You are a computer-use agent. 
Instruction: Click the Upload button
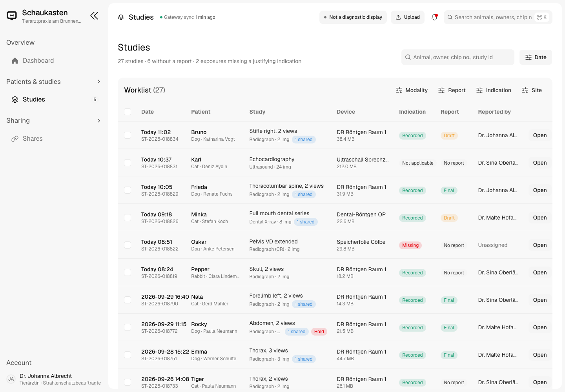[408, 17]
